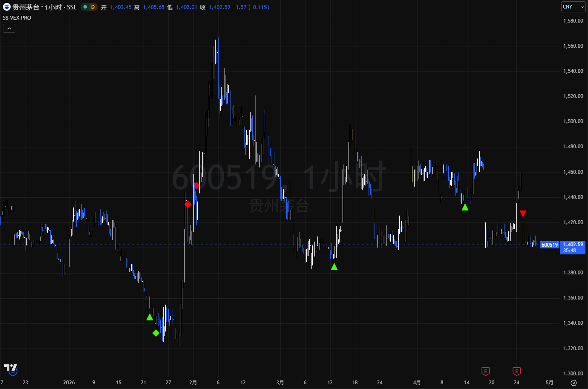Click the current price label 1,402.59
This screenshot has width=588, height=389.
click(573, 245)
